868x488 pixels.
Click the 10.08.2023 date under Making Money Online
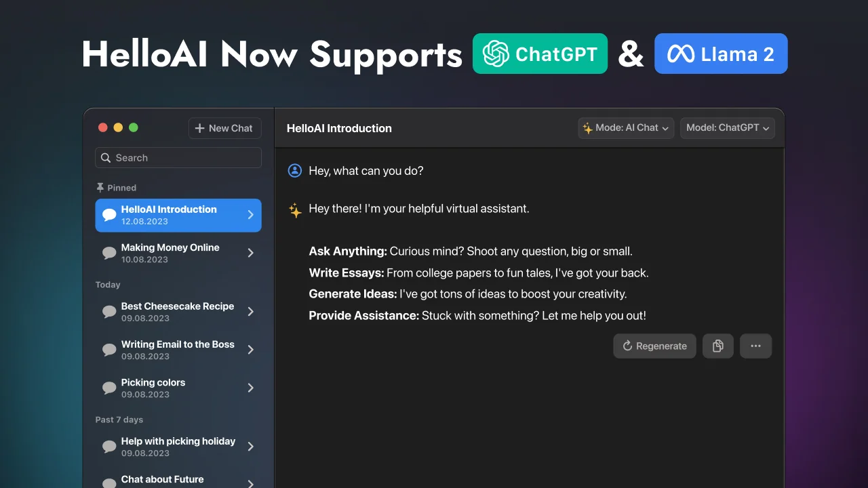pos(145,260)
